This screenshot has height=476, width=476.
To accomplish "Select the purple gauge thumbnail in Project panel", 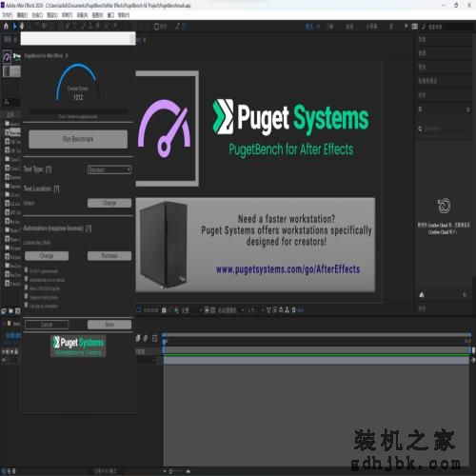I will pyautogui.click(x=7, y=57).
